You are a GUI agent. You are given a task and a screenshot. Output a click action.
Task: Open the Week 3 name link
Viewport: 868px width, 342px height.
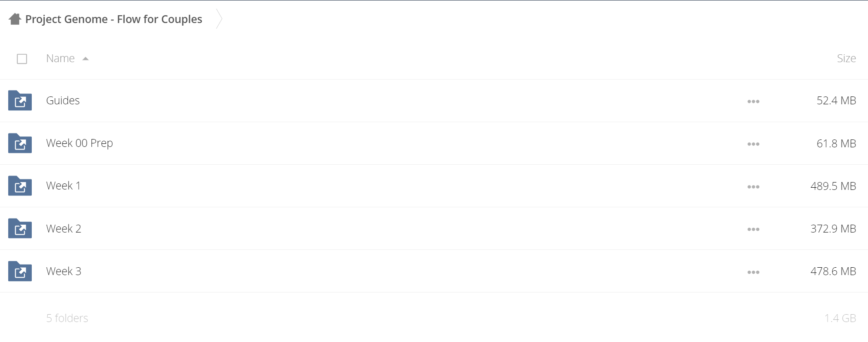click(64, 271)
